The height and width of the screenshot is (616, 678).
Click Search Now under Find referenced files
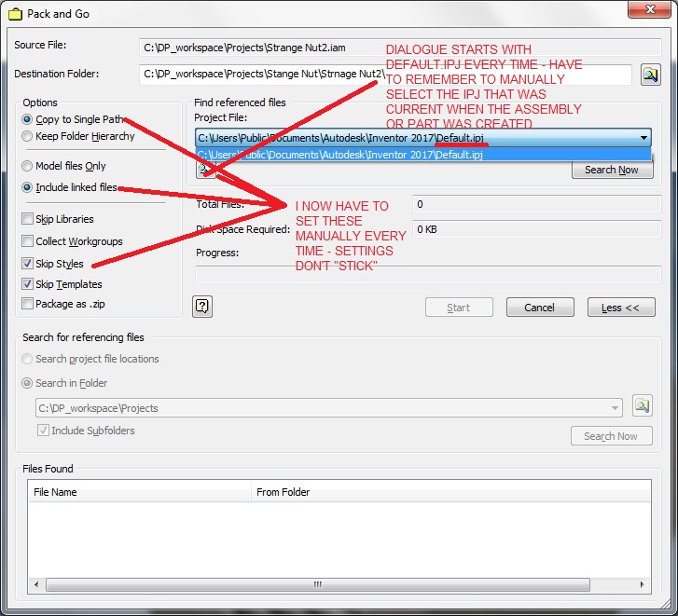point(612,170)
